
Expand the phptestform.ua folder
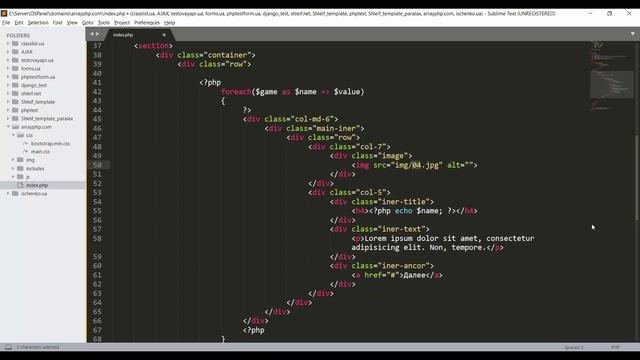8,77
